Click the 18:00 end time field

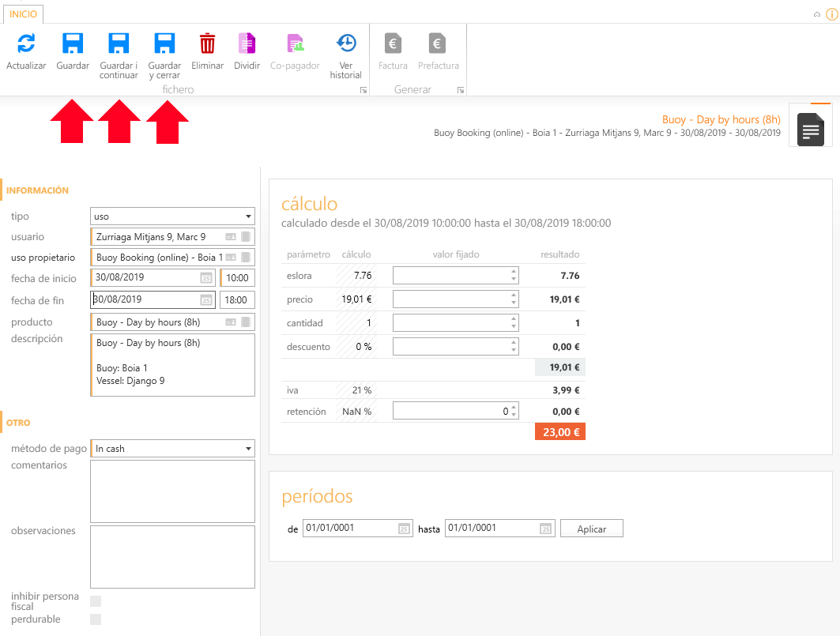[237, 300]
